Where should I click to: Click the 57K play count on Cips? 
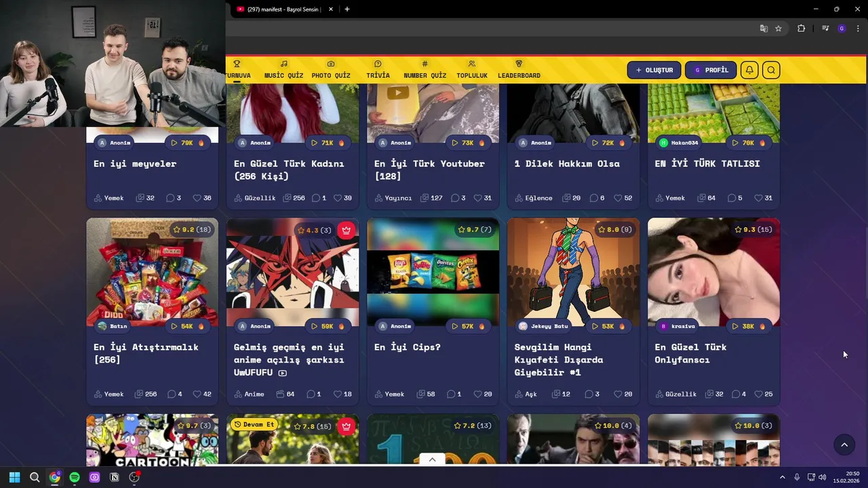click(468, 326)
